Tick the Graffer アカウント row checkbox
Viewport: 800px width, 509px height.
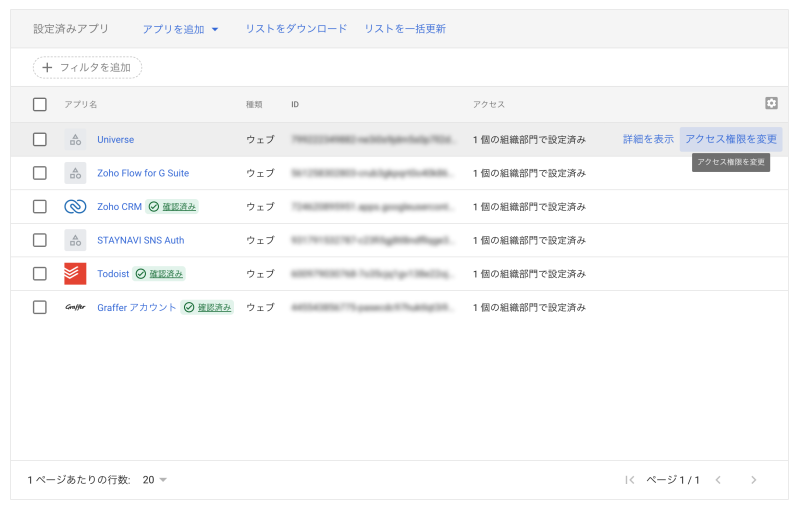(39, 308)
